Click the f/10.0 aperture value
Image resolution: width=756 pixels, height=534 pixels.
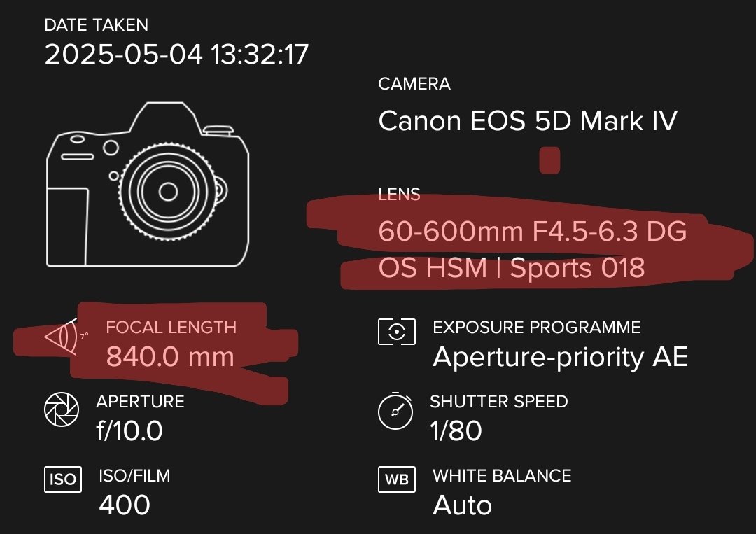(129, 430)
